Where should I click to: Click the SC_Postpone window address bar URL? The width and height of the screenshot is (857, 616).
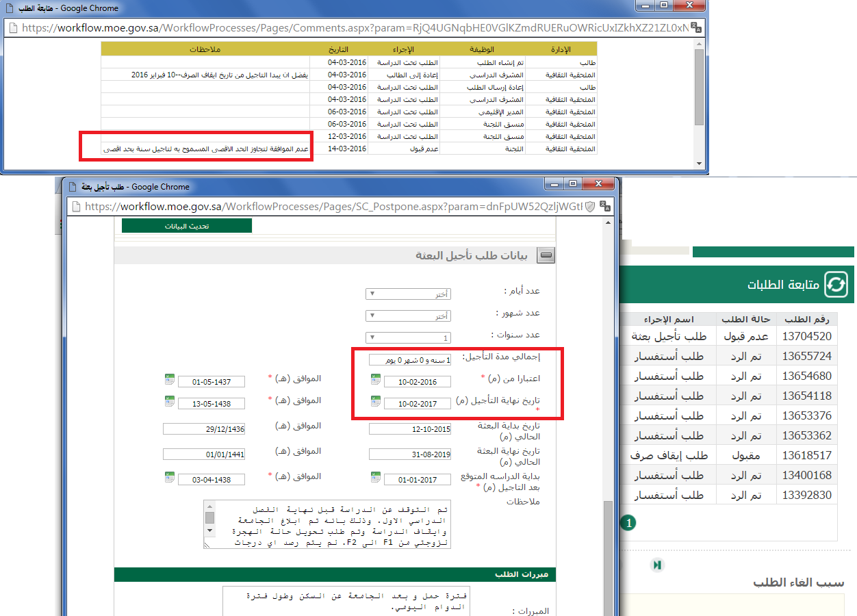point(334,206)
